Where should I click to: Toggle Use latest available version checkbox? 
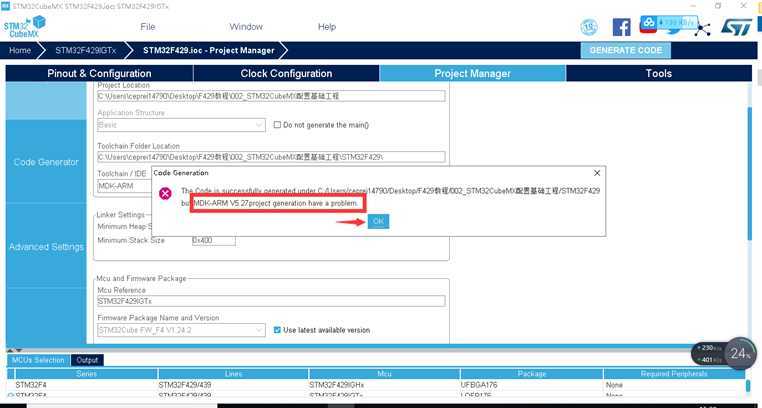pos(277,330)
